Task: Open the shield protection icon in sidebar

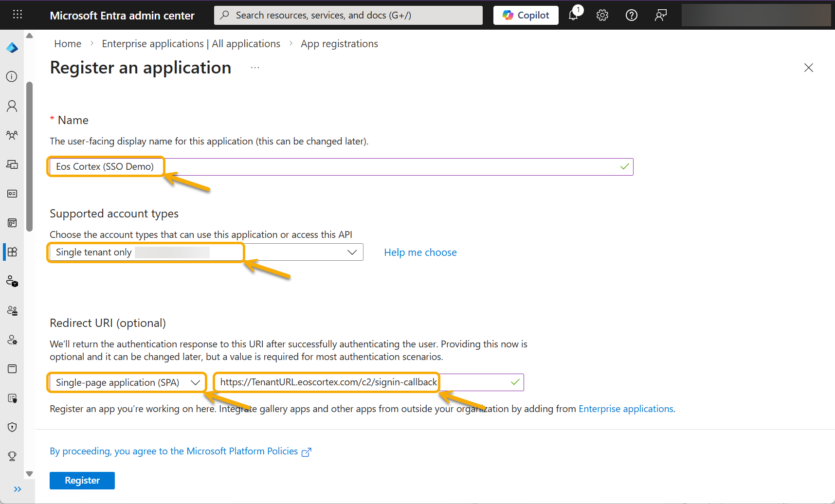Action: [12, 427]
